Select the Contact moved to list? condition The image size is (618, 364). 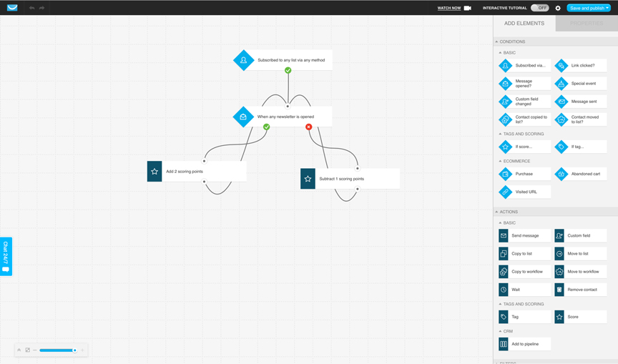(x=581, y=119)
